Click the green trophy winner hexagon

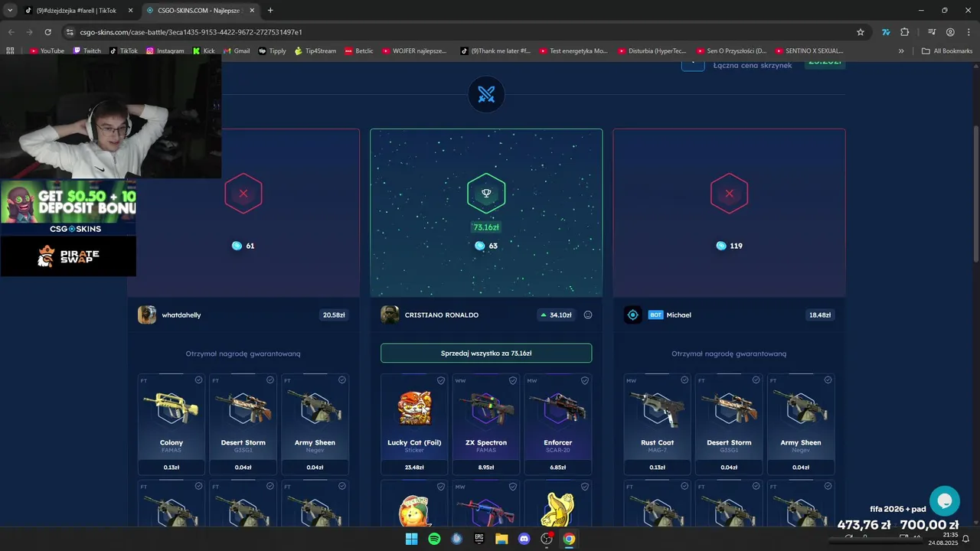(486, 193)
